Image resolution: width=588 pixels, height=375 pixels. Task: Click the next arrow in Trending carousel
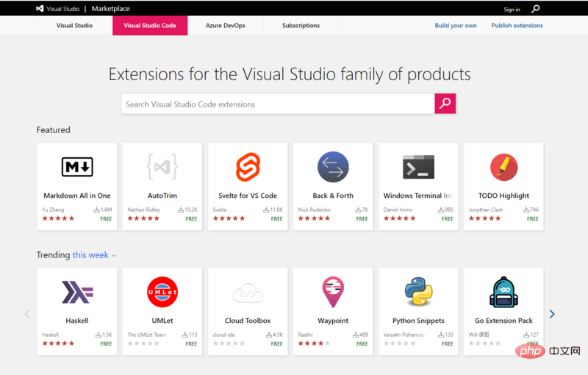tap(552, 314)
